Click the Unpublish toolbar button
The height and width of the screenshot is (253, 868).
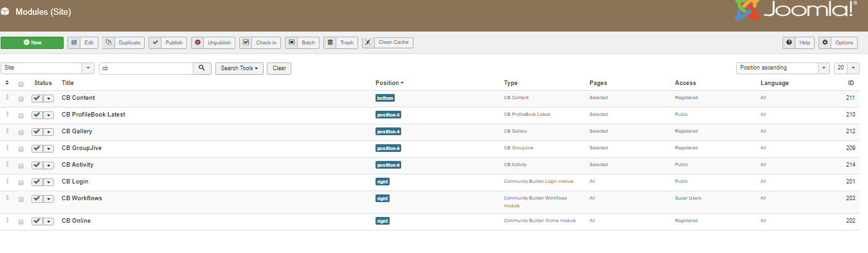click(213, 42)
